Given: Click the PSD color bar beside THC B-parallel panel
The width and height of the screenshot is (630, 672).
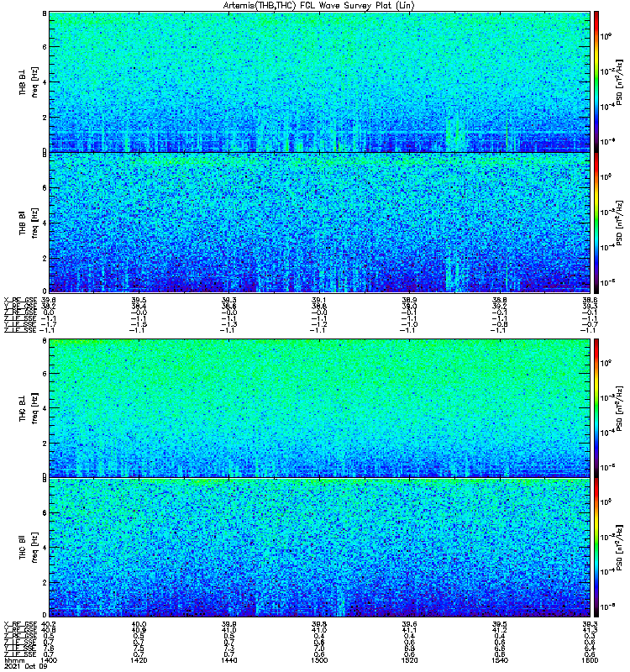Looking at the screenshot, I should click(x=596, y=548).
